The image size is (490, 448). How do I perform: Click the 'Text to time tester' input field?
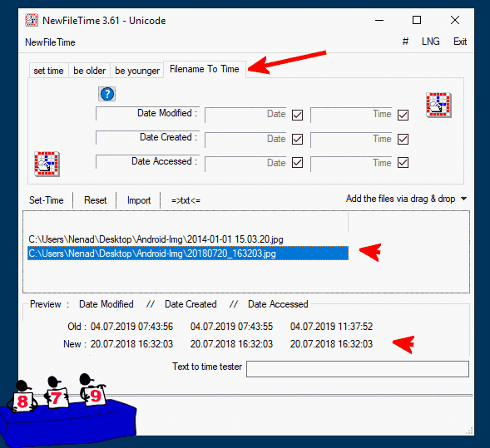tap(358, 369)
